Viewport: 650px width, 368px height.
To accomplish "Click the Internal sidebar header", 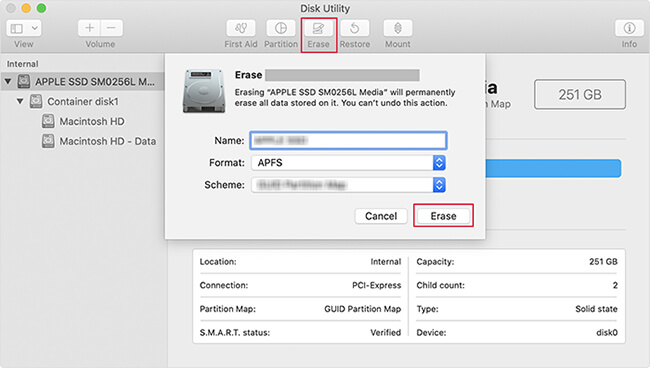I will tap(22, 64).
